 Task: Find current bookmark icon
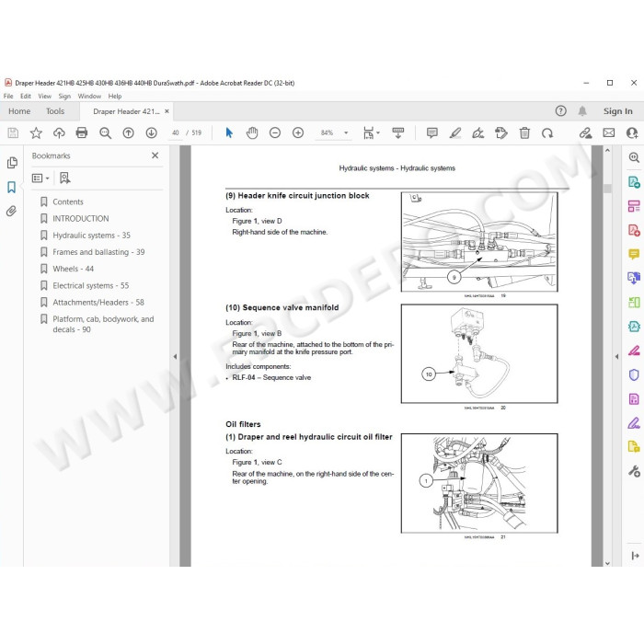pyautogui.click(x=65, y=178)
